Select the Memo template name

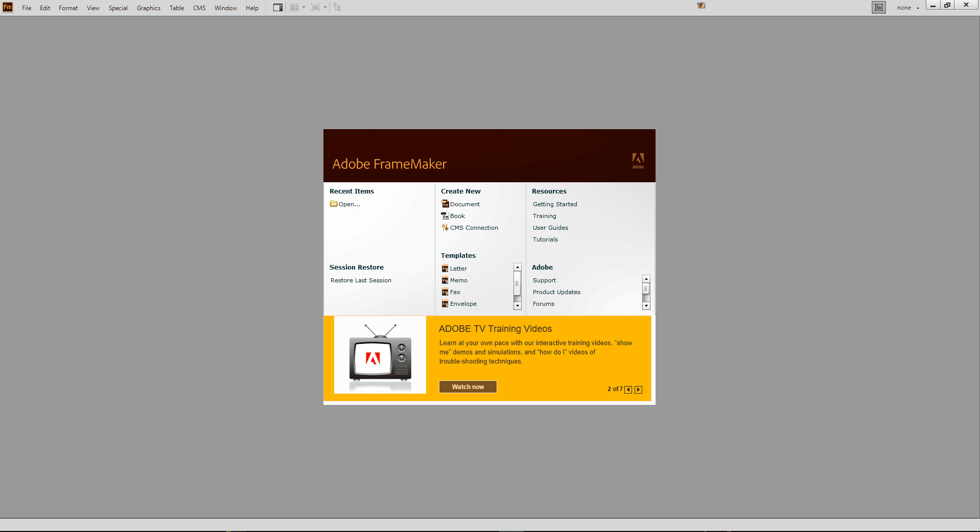[459, 280]
